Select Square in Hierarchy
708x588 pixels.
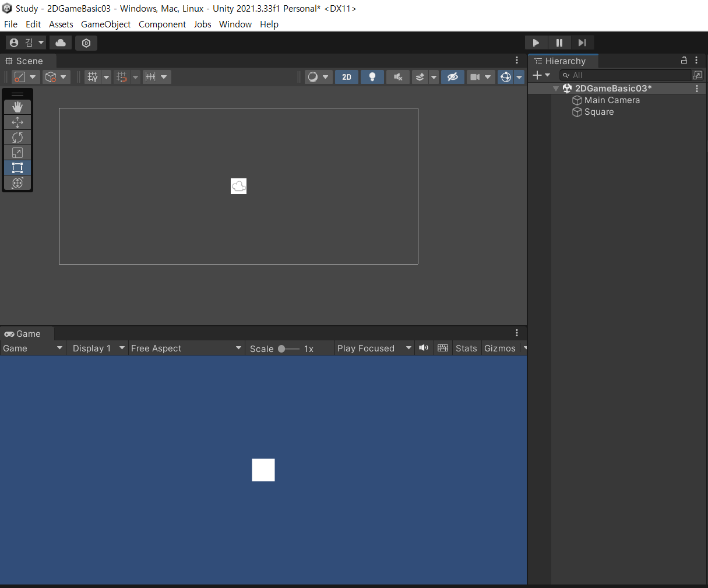[599, 112]
